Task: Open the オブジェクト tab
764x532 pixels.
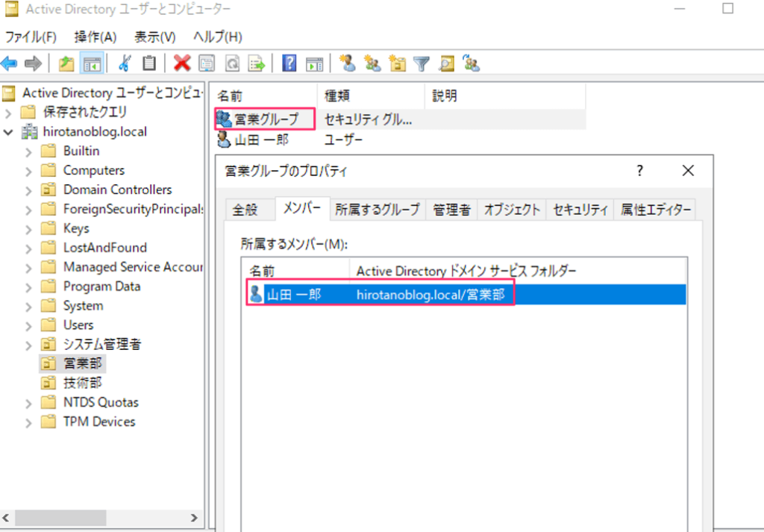Action: pyautogui.click(x=512, y=210)
